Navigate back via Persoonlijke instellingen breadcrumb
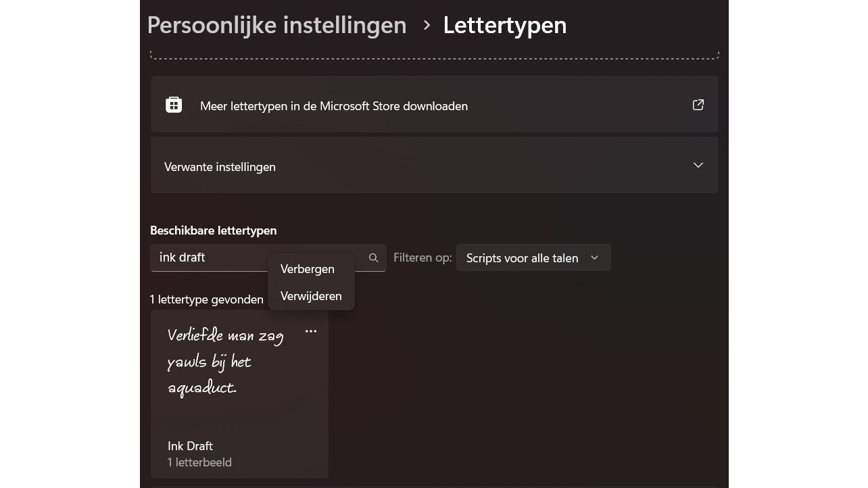Screen dimensions: 868x488 276,25
